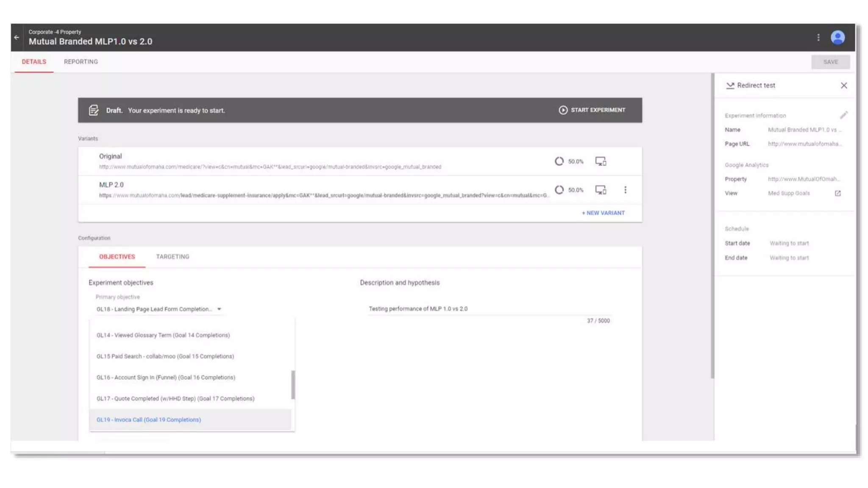The image size is (868, 488).
Task: Choose GL16 - Account Sign In option
Action: 166,377
